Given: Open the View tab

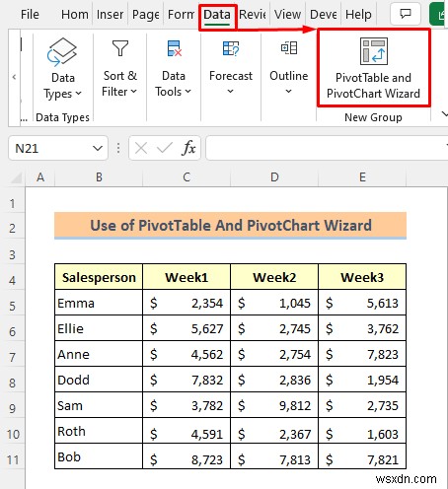Looking at the screenshot, I should point(287,15).
